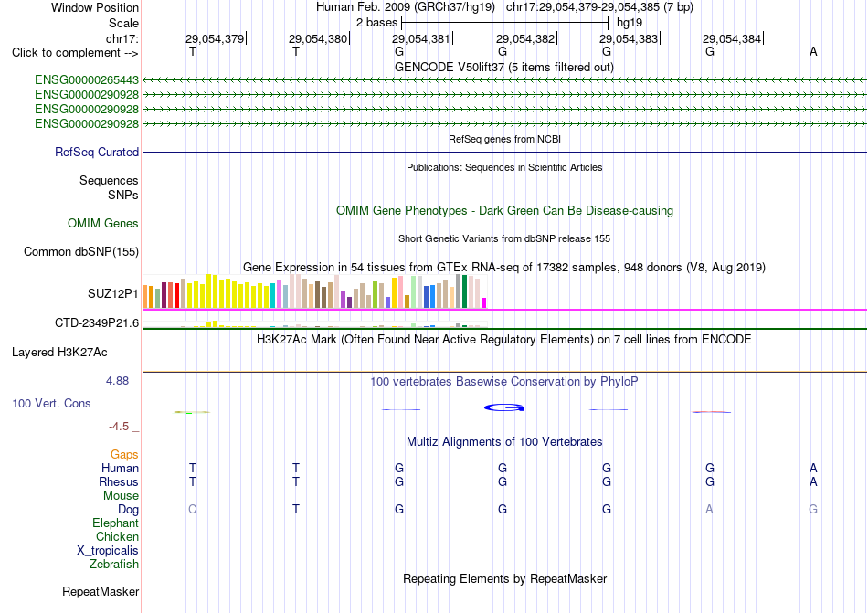Click the CTD-2349P21.6 small expression bar chart

pyautogui.click(x=314, y=324)
